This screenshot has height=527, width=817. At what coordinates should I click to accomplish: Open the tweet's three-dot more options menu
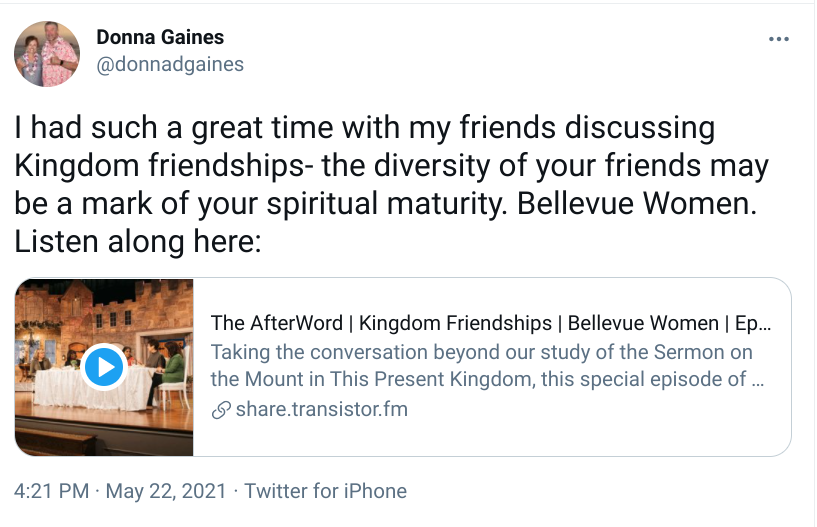click(x=779, y=39)
